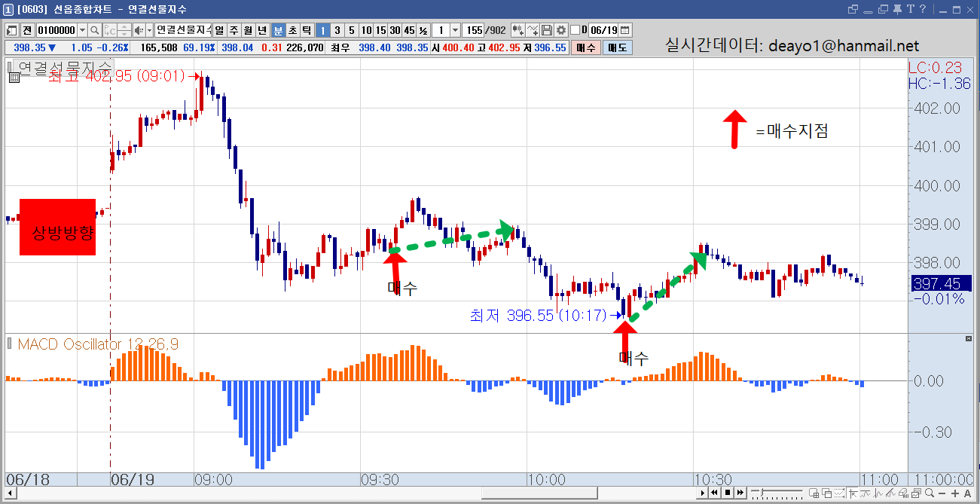Switch to the 30-minute interval
The width and height of the screenshot is (980, 504).
395,30
